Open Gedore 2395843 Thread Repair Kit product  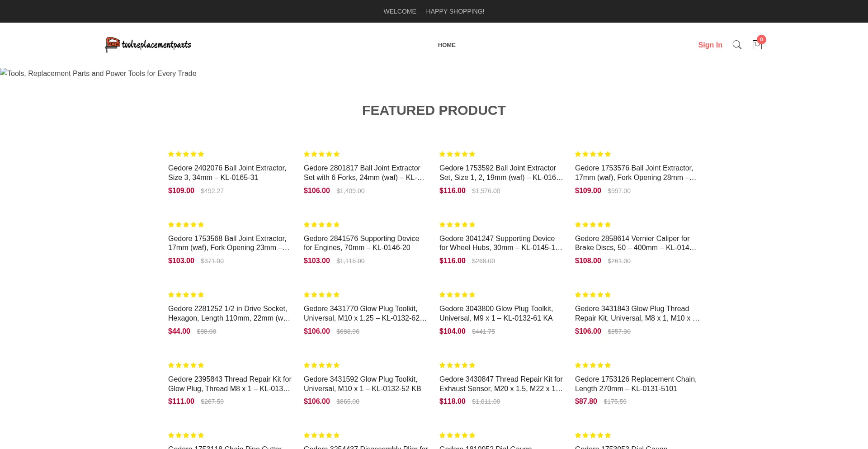click(x=230, y=384)
